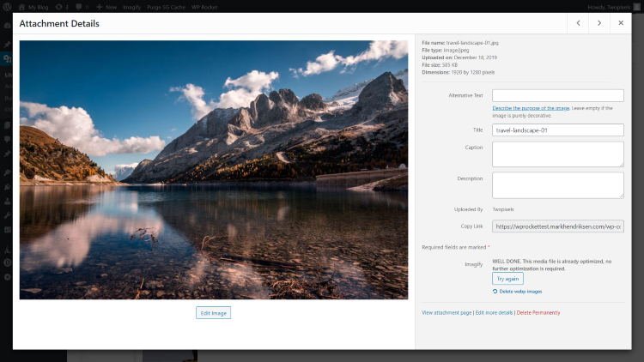Click inside the Description text area
Screen dimensions: 644x362
tap(558, 185)
